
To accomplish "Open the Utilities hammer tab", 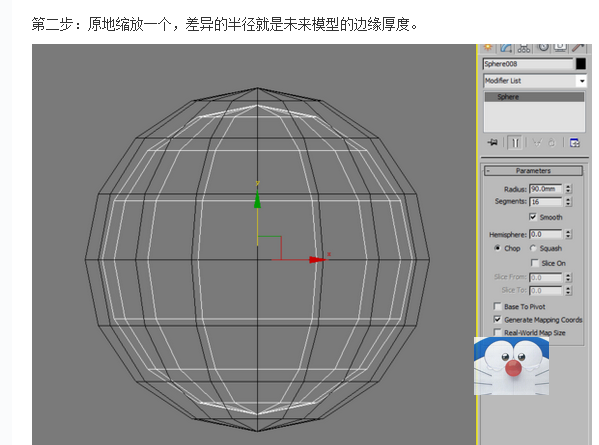I will click(x=578, y=48).
